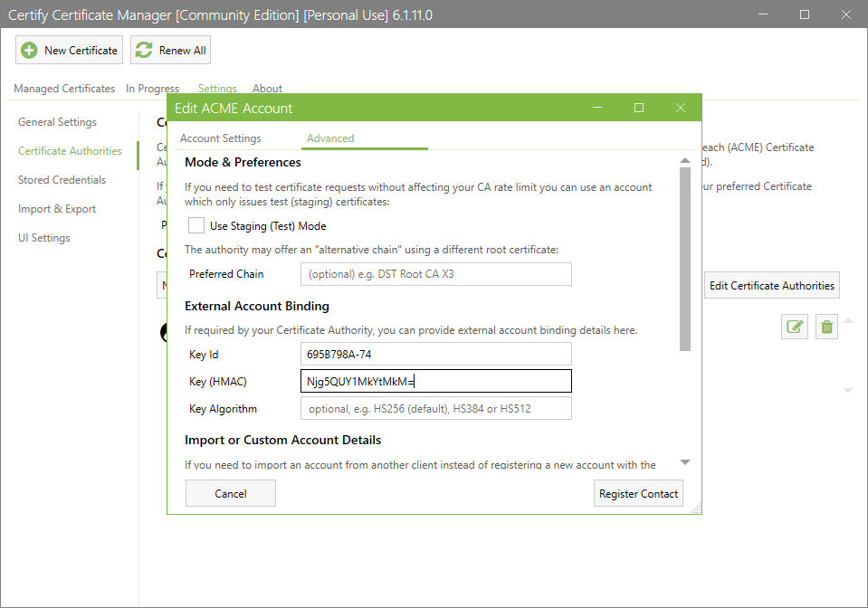Click the 'Key Algorithm' label

(x=223, y=409)
